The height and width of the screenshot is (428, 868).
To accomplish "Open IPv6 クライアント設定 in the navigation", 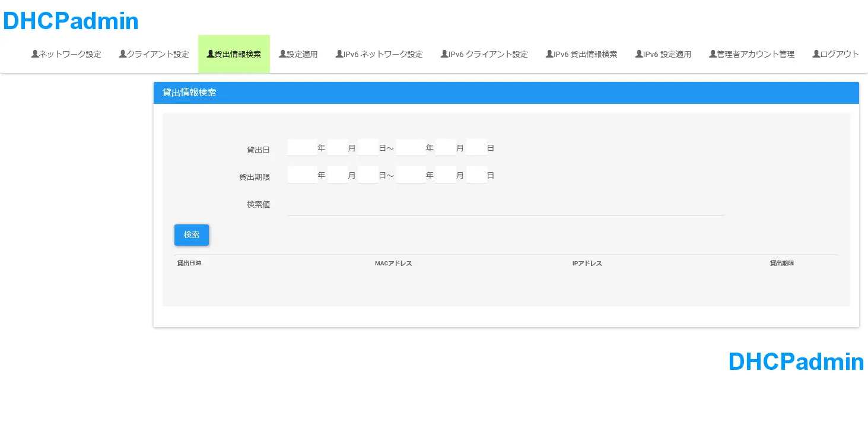I will 484,54.
